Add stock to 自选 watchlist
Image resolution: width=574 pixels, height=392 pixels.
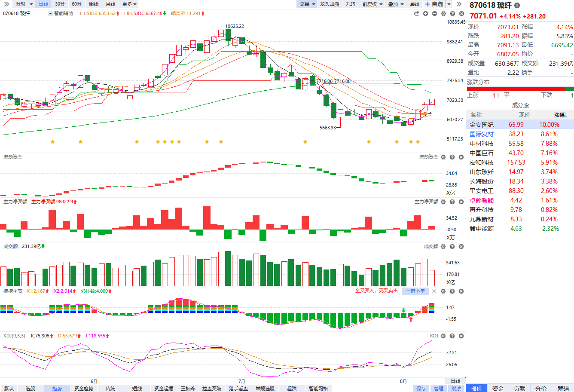point(434,4)
